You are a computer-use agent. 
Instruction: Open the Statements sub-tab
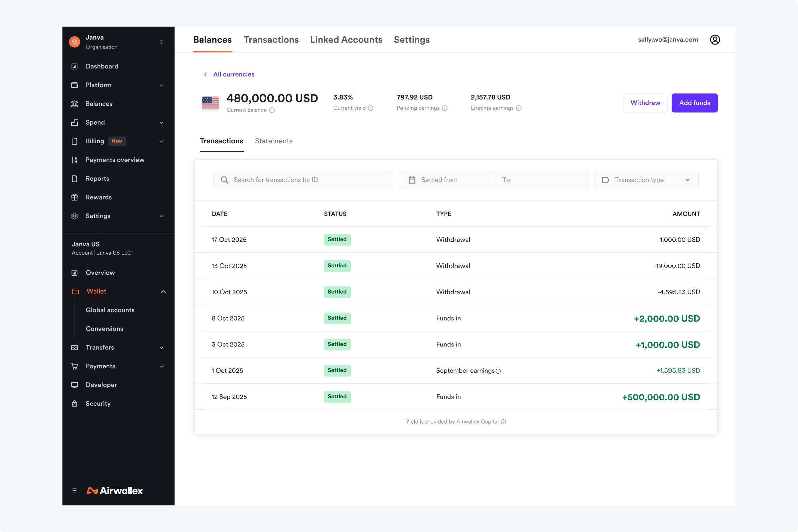click(273, 141)
